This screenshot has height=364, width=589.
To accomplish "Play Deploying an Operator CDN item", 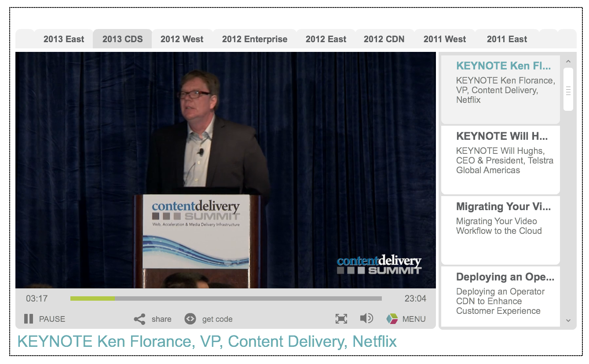I will (501, 296).
